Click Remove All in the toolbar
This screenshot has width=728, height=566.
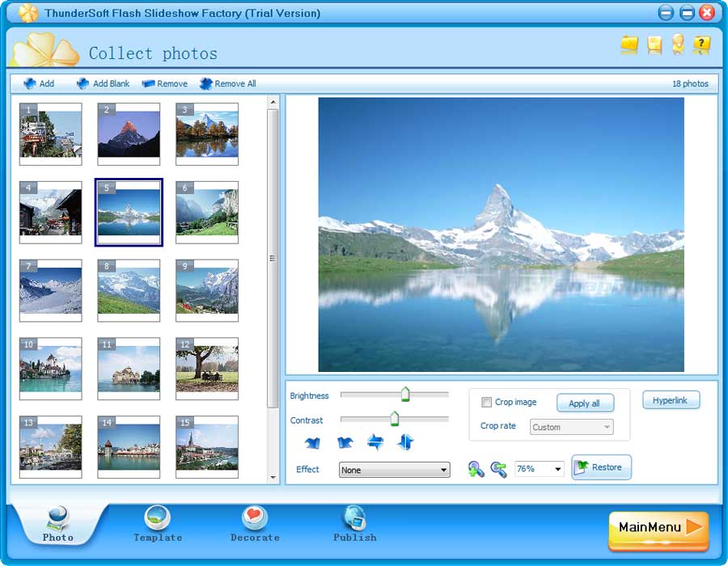(x=227, y=83)
